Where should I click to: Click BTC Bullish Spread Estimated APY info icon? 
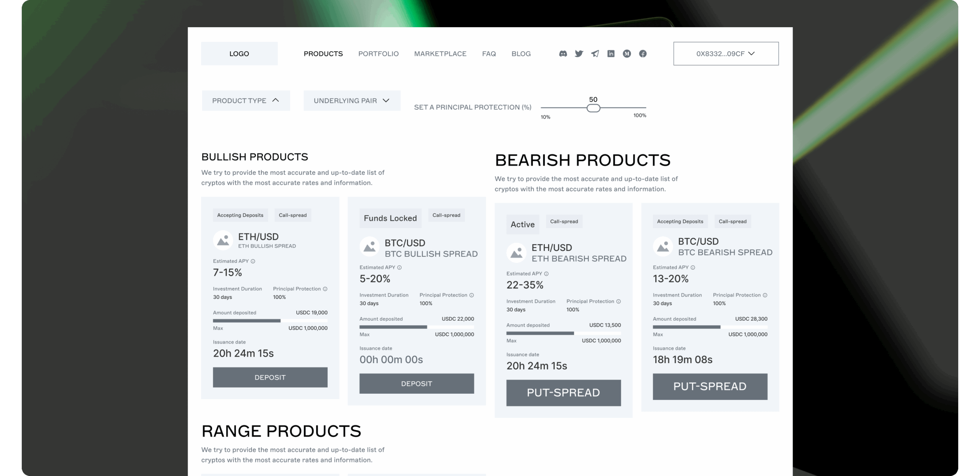tap(399, 267)
